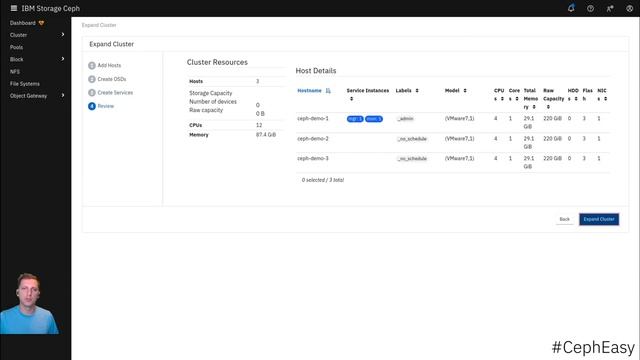Click the Back button
Screen dimensions: 640x360
tap(564, 219)
